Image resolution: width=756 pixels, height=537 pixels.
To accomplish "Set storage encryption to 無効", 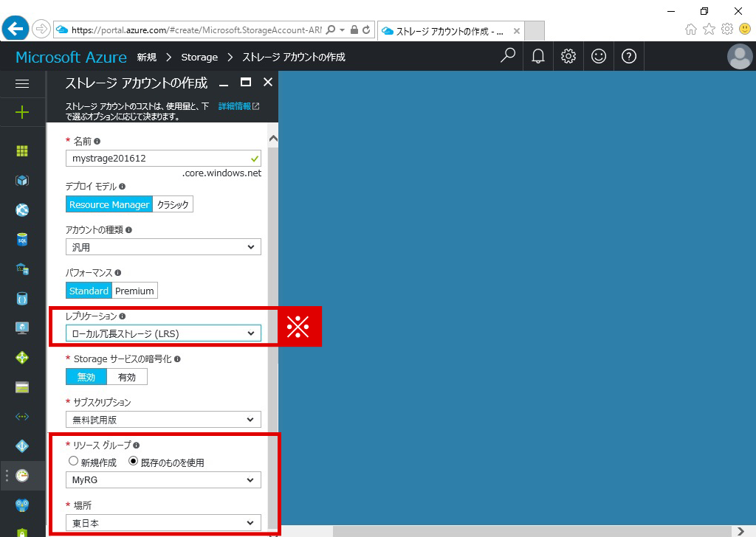I will point(86,377).
